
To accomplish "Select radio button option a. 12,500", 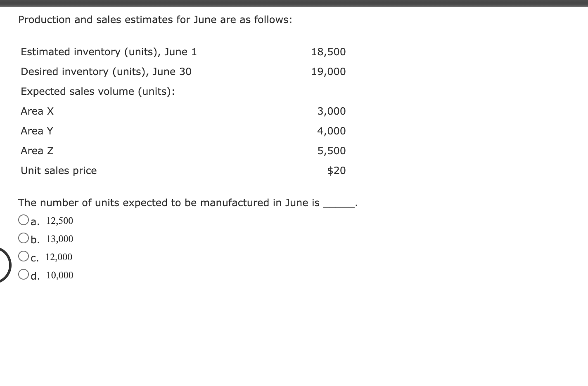I will coord(24,219).
